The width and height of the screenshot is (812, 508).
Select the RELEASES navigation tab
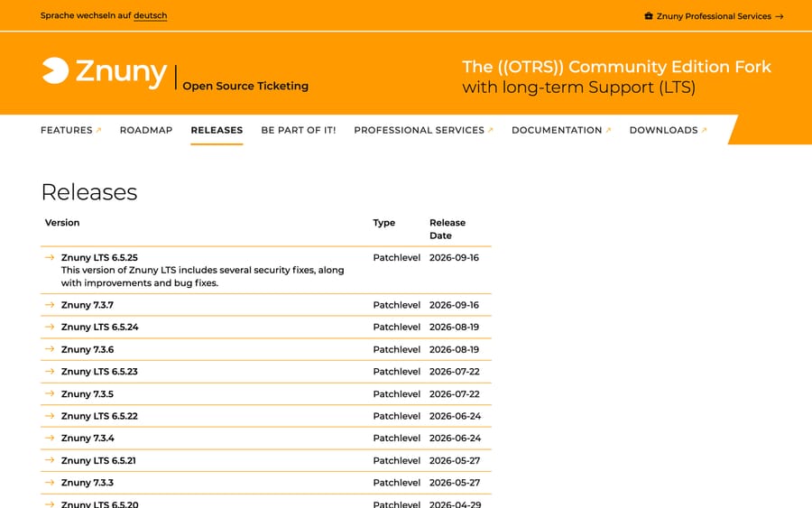click(x=217, y=130)
